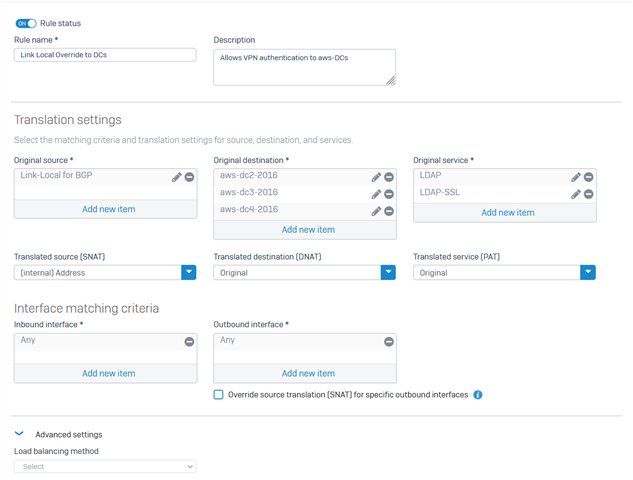Remove Link-Local for BGP from original source
This screenshot has width=633, height=480.
pyautogui.click(x=189, y=177)
